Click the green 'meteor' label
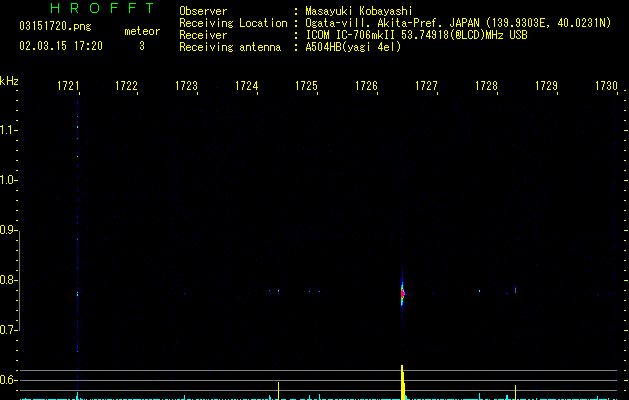 (x=142, y=31)
